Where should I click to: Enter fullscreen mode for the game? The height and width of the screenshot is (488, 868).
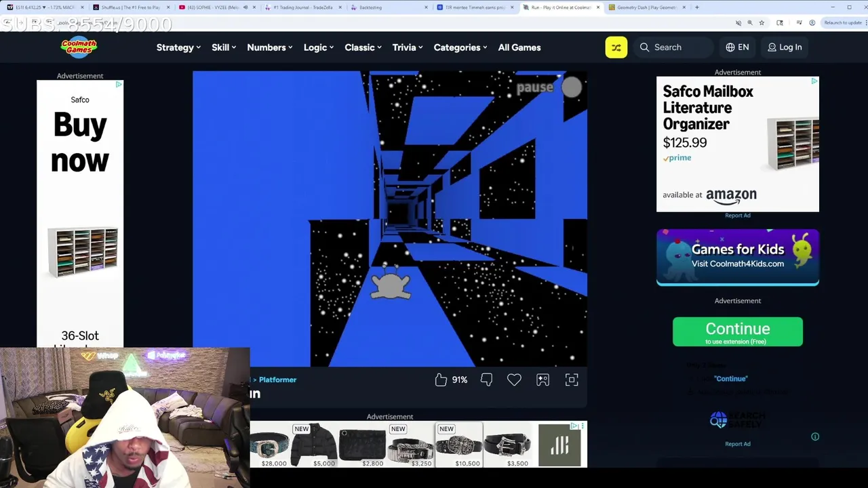tap(572, 380)
